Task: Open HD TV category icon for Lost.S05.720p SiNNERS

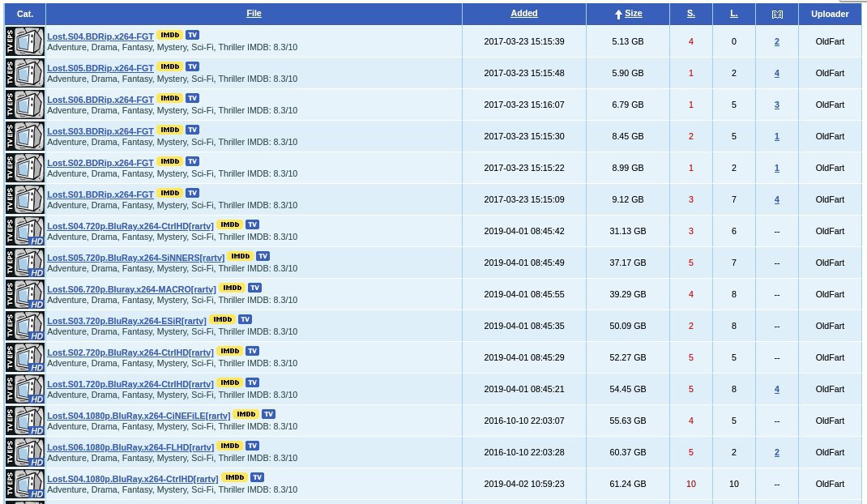Action: [25, 263]
